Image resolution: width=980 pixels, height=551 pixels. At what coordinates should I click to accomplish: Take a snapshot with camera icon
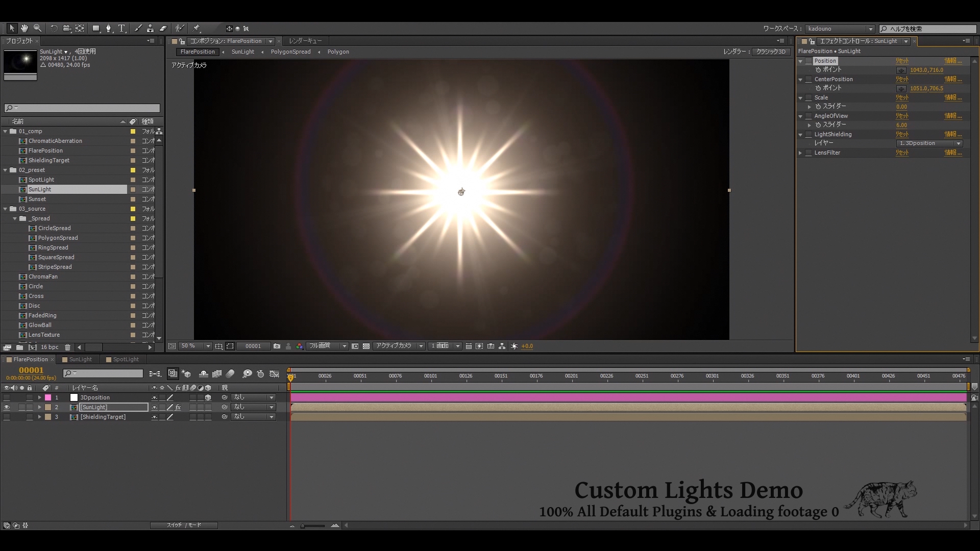(277, 346)
